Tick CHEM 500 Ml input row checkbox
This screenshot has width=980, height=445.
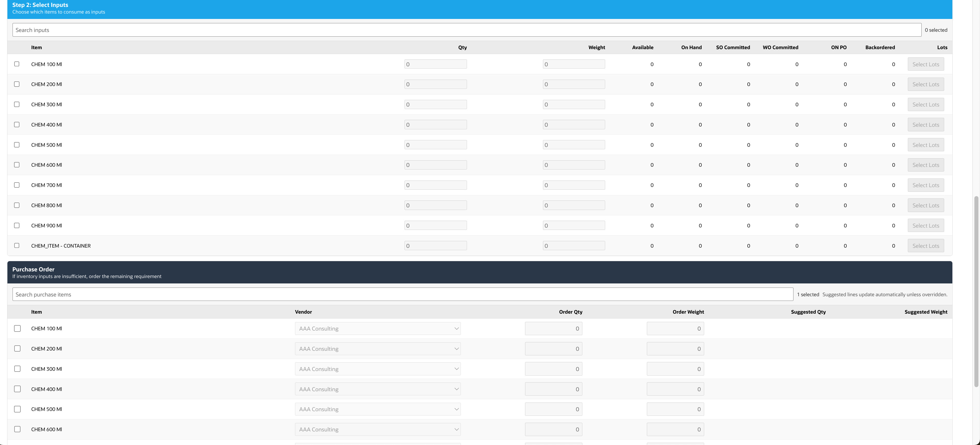(17, 145)
